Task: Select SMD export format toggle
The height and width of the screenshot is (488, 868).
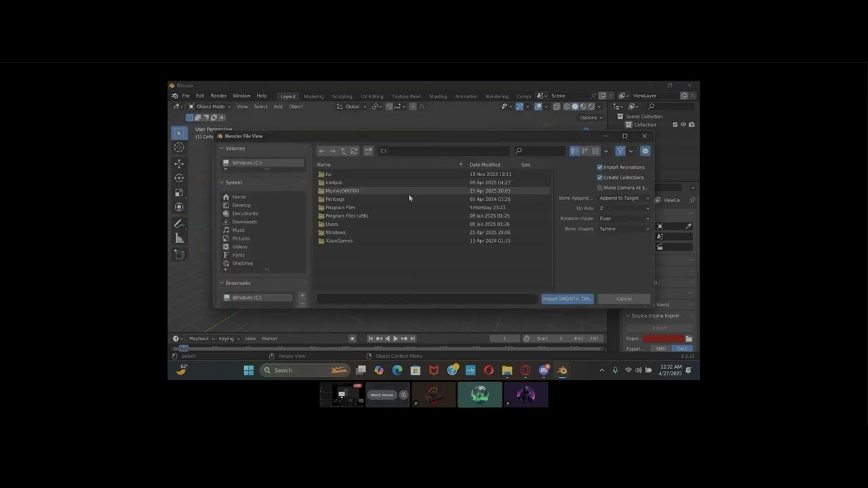Action: (x=660, y=348)
